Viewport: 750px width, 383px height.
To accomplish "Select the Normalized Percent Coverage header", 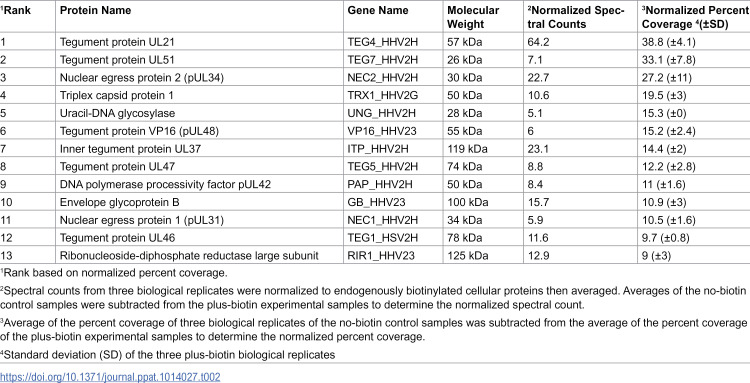I will [x=695, y=17].
